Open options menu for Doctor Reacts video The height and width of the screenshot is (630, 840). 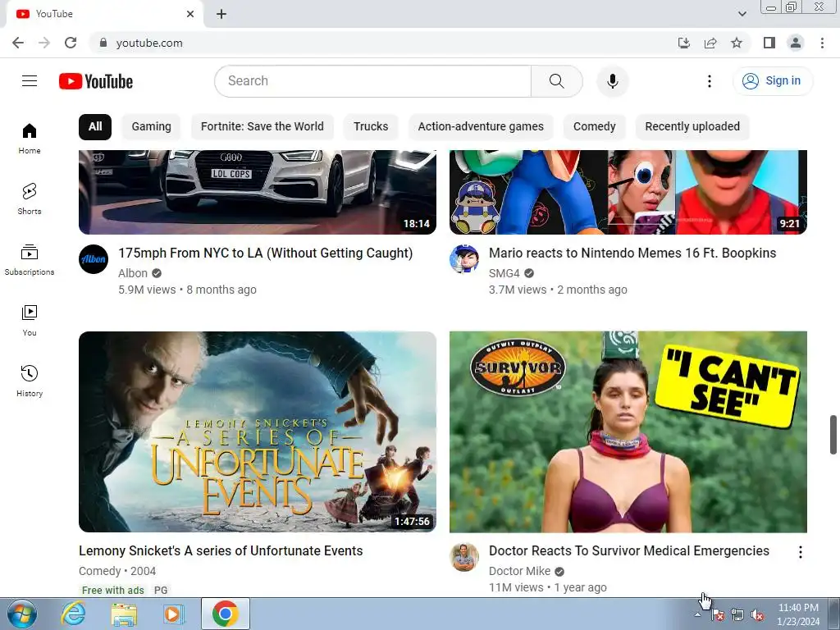tap(801, 552)
